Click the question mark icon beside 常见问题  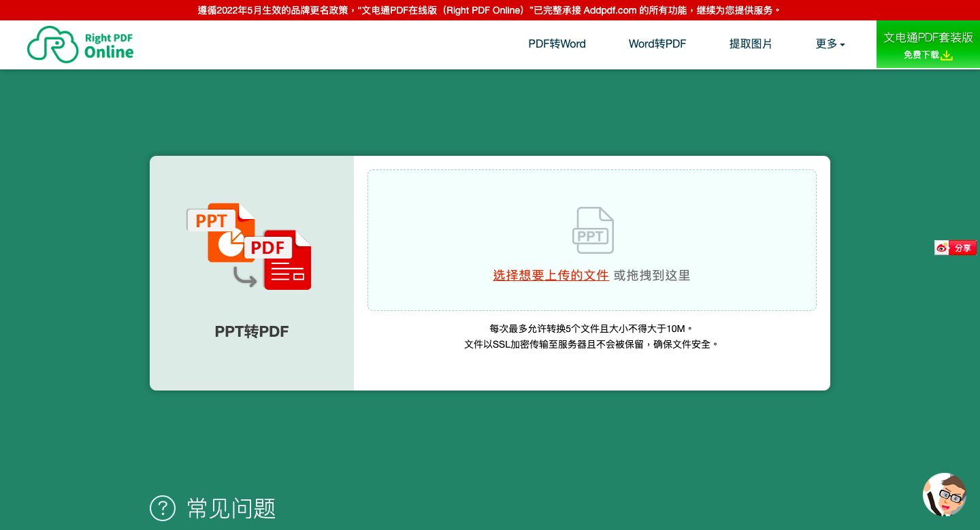[x=162, y=508]
